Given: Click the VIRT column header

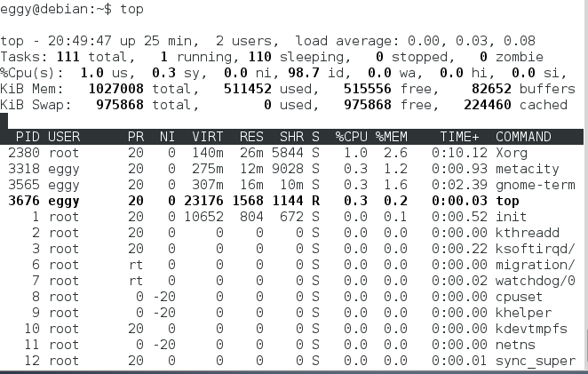Looking at the screenshot, I should tap(208, 137).
